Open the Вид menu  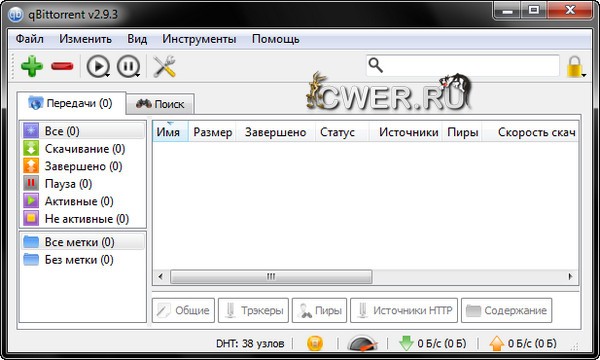point(137,39)
